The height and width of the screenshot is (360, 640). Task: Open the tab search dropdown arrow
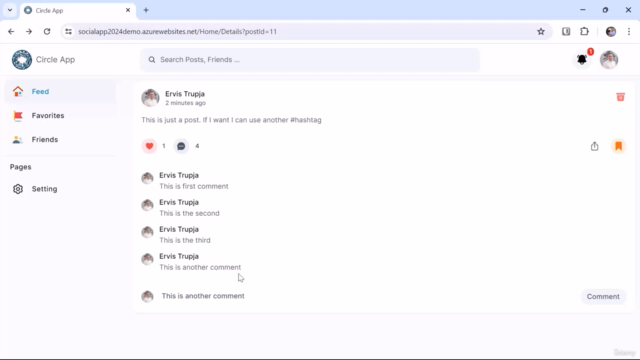pyautogui.click(x=10, y=10)
